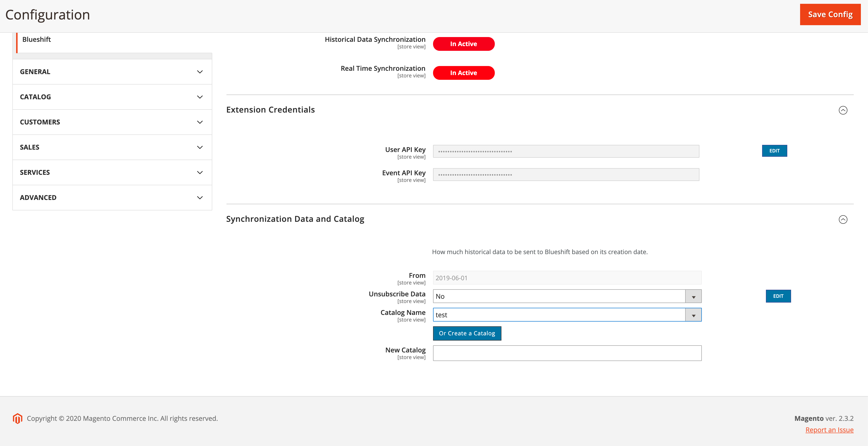868x446 pixels.
Task: Click the Configuration page title
Action: (x=47, y=15)
